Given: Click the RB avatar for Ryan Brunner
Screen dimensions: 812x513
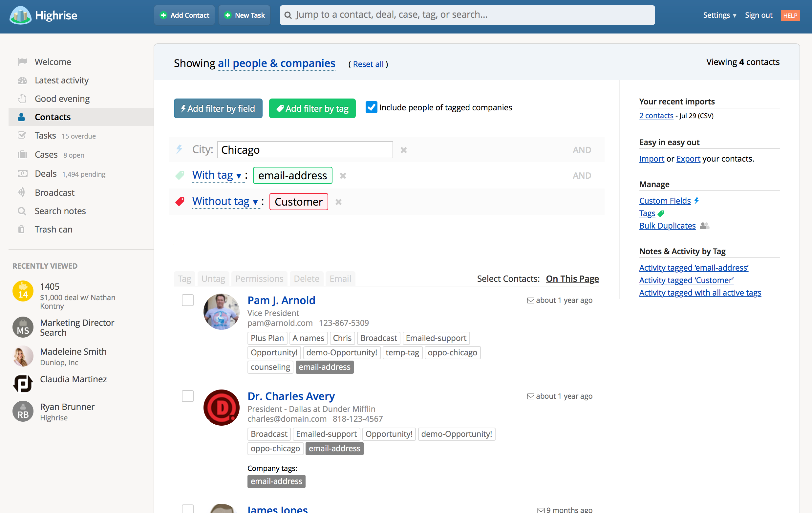Looking at the screenshot, I should coord(23,412).
